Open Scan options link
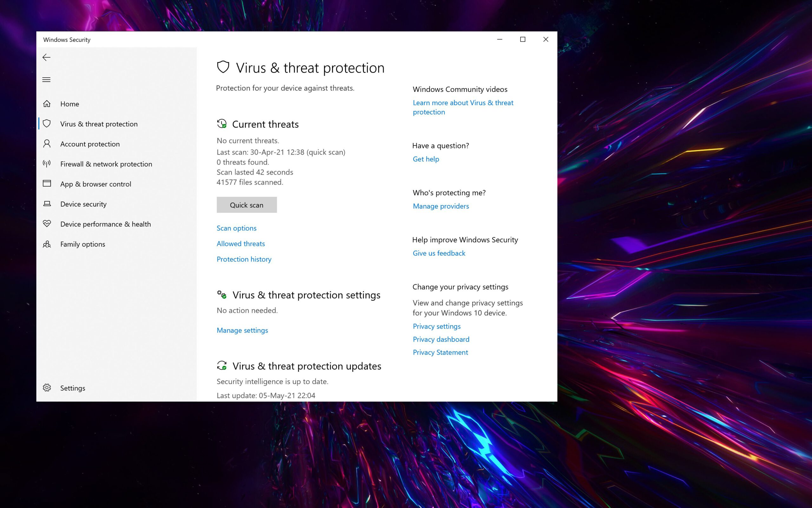The image size is (812, 508). (236, 228)
